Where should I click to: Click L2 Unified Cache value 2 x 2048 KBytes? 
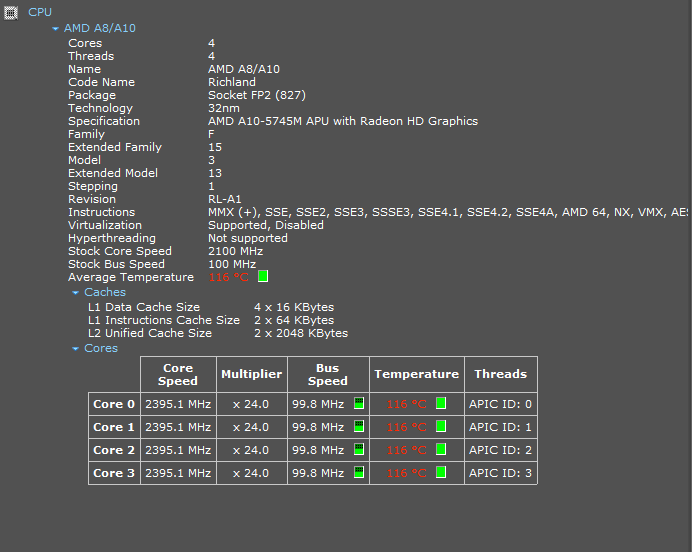301,333
